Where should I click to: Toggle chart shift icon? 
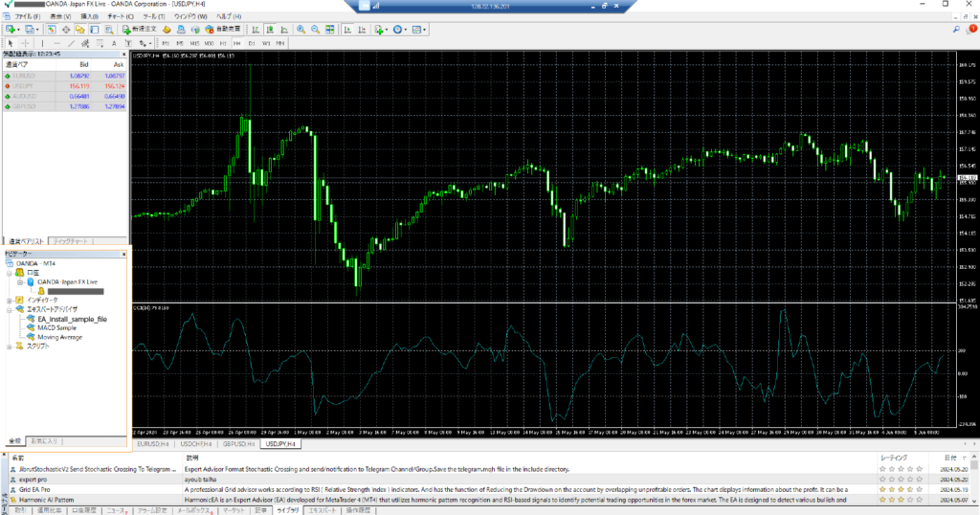[x=361, y=30]
